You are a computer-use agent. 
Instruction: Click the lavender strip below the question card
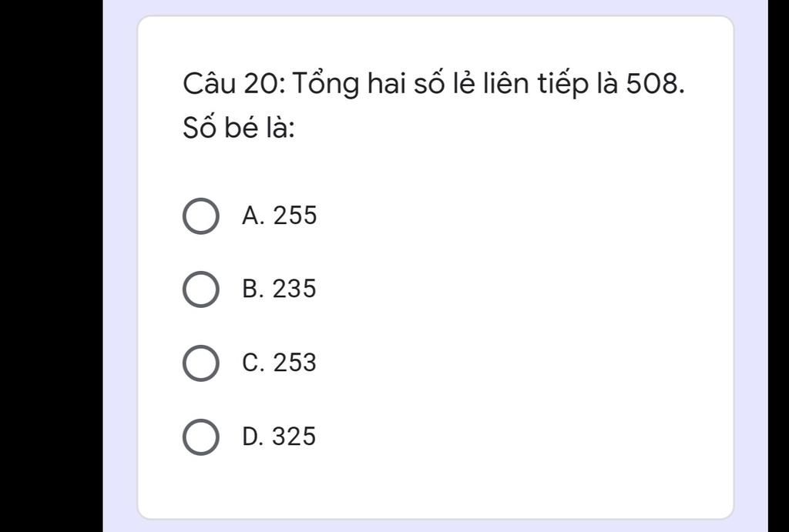[435, 526]
